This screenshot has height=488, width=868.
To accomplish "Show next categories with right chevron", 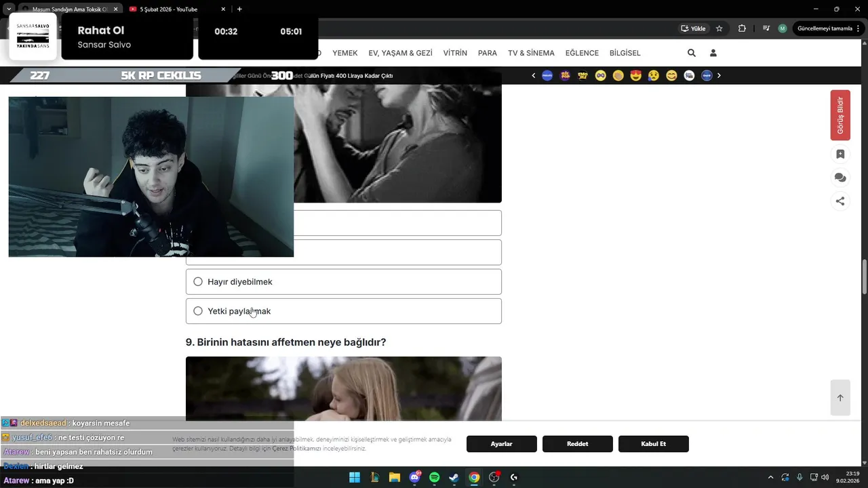I will (x=719, y=76).
